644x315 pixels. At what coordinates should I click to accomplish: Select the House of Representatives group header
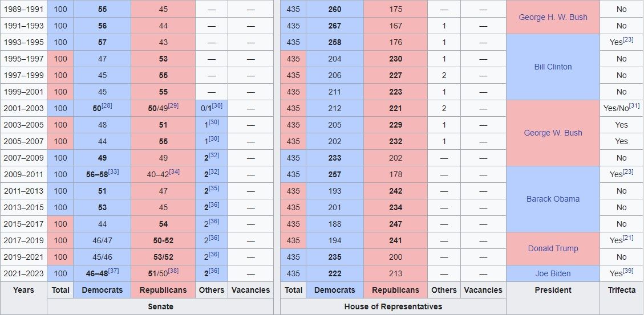point(393,306)
